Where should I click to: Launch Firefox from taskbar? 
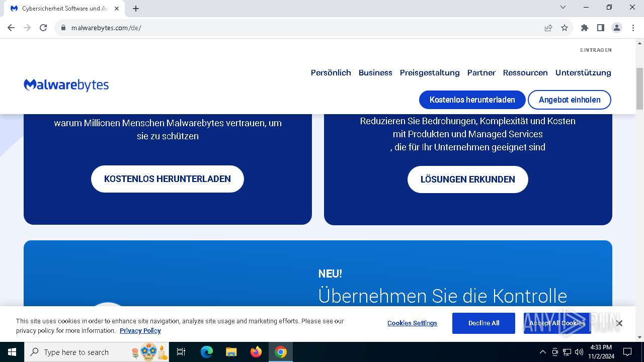(x=256, y=352)
